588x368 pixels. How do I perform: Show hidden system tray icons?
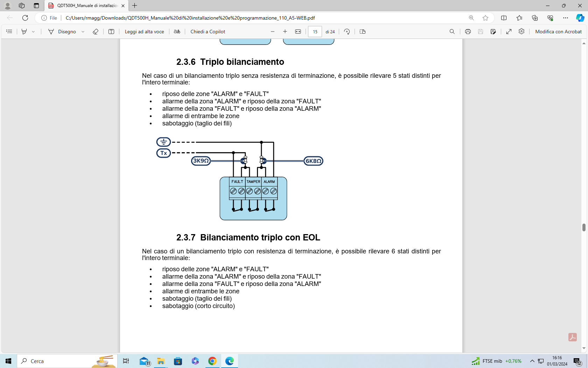(x=532, y=361)
